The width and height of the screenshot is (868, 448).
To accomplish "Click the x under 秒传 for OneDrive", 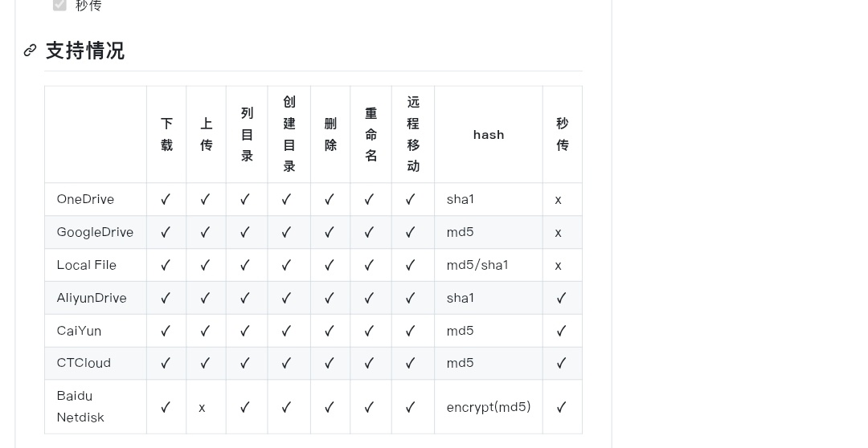I will click(558, 200).
